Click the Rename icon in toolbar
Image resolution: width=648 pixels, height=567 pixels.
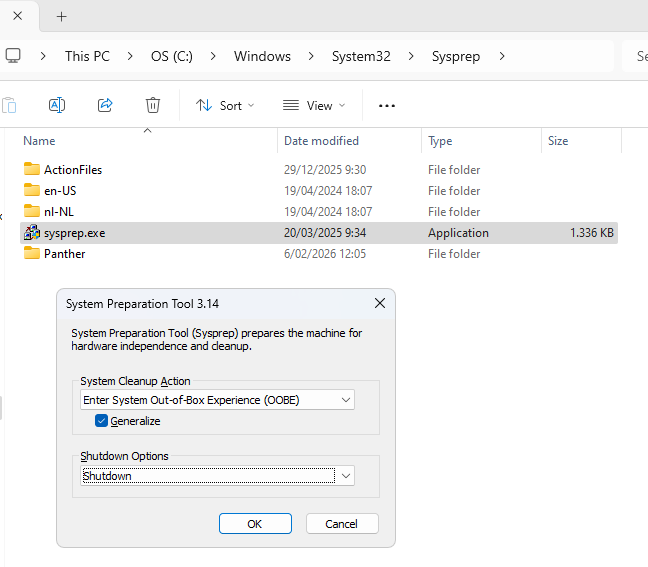pos(57,105)
